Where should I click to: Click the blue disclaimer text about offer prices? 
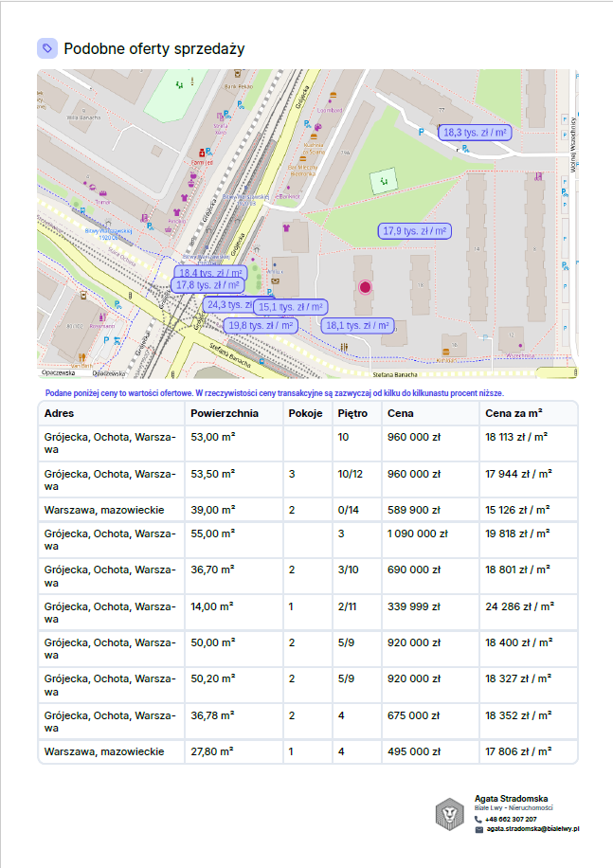275,393
